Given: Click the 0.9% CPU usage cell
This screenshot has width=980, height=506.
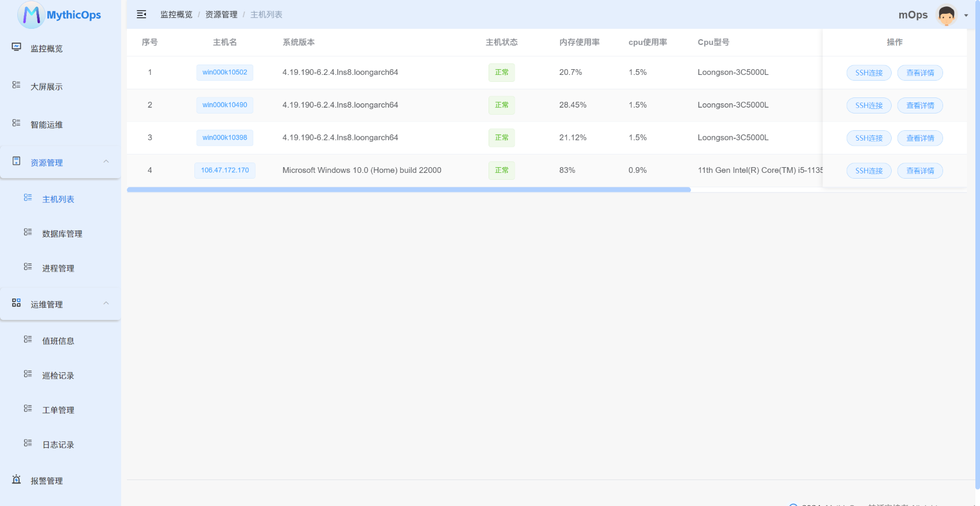Looking at the screenshot, I should point(637,170).
